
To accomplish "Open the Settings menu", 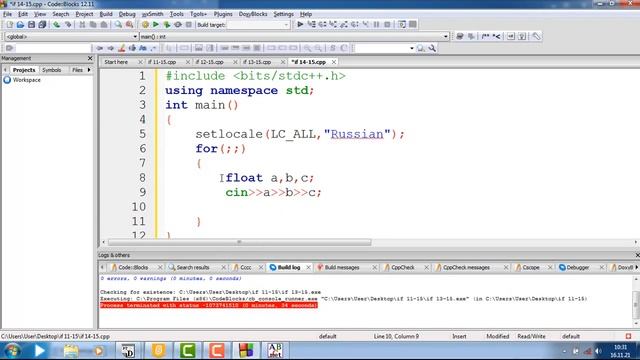I will [x=283, y=14].
